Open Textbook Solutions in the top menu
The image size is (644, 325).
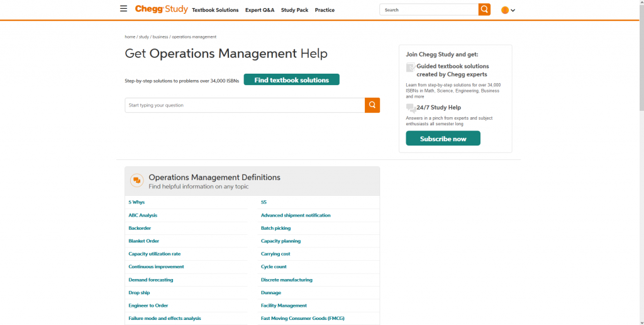pyautogui.click(x=215, y=10)
